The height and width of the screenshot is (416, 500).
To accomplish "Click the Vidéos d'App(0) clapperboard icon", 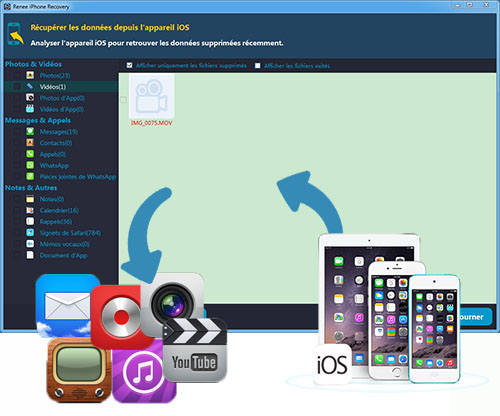I will click(30, 109).
